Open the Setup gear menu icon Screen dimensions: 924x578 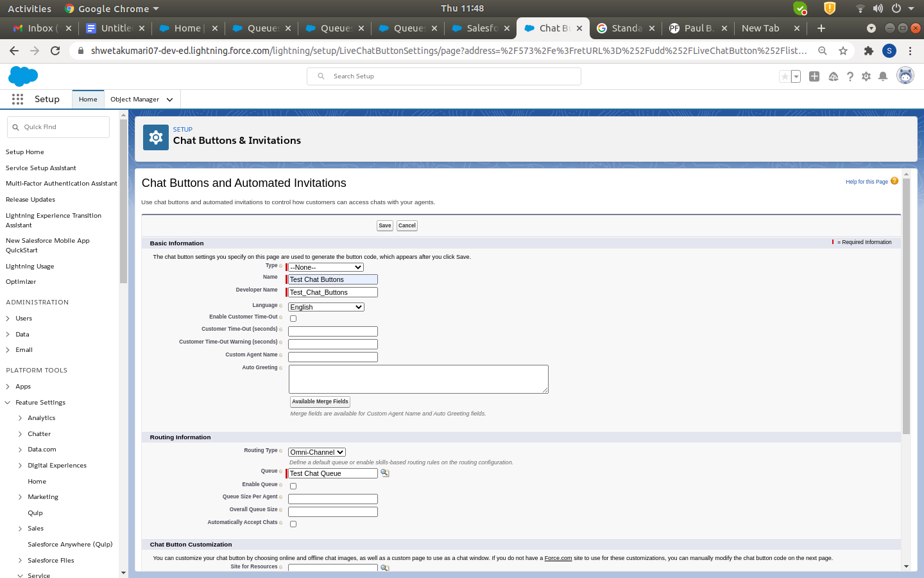pyautogui.click(x=866, y=76)
